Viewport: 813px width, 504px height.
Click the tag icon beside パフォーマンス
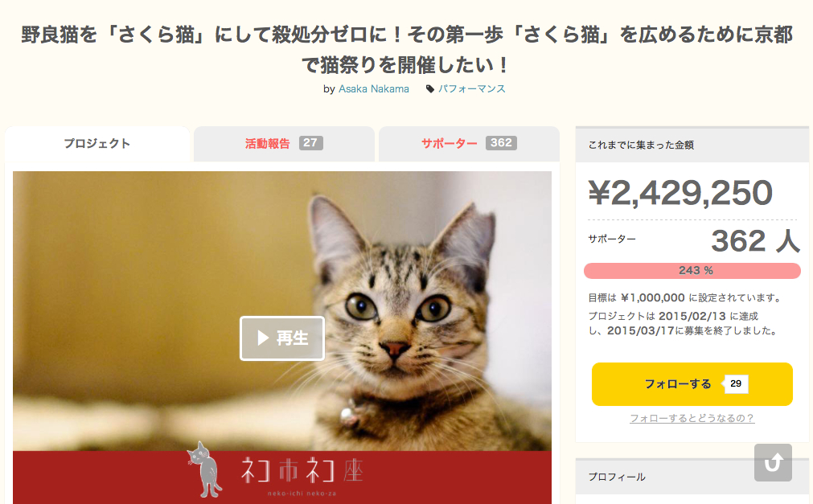pyautogui.click(x=430, y=89)
